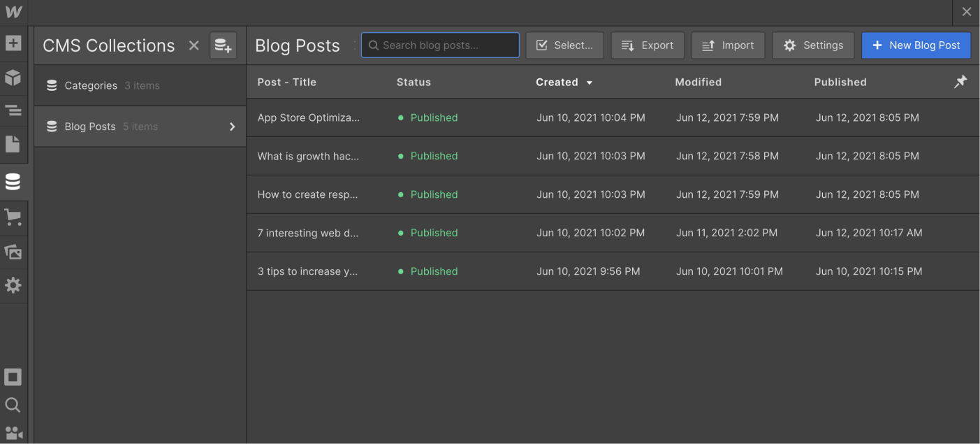Click modified date Jun 10, 2021 10:01 PM
Image resolution: width=980 pixels, height=444 pixels.
pyautogui.click(x=729, y=271)
